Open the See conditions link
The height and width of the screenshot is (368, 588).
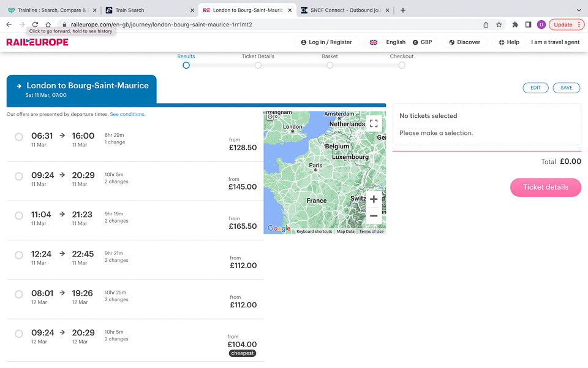[x=127, y=114]
